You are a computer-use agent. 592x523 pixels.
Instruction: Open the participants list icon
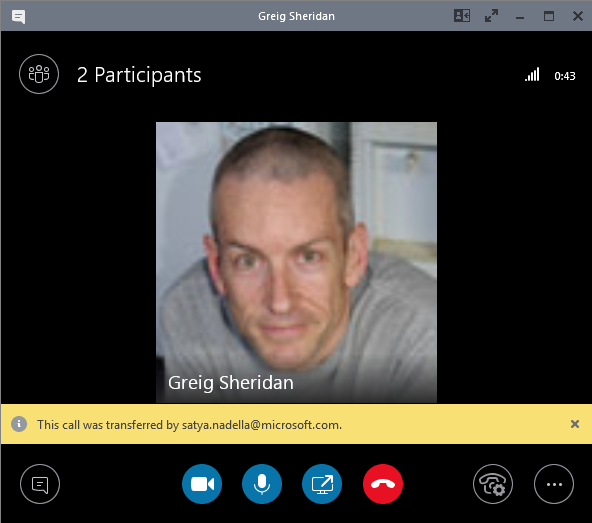point(39,74)
